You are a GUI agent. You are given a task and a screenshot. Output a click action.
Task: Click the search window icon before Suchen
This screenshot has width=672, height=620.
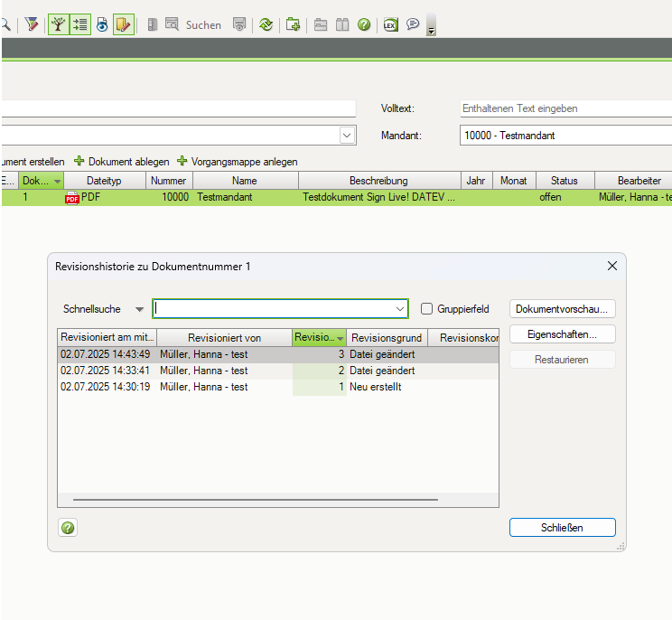[172, 24]
